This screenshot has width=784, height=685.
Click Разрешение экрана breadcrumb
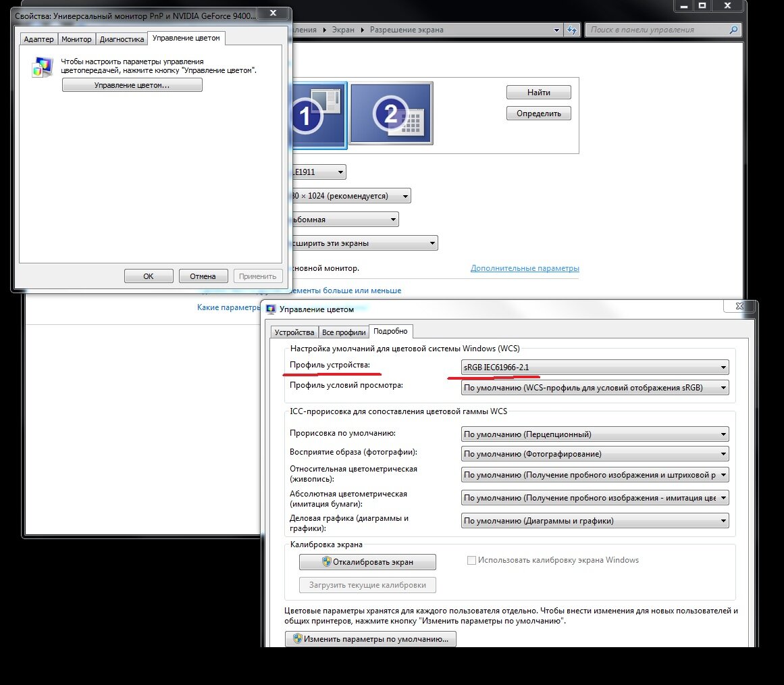coord(407,30)
